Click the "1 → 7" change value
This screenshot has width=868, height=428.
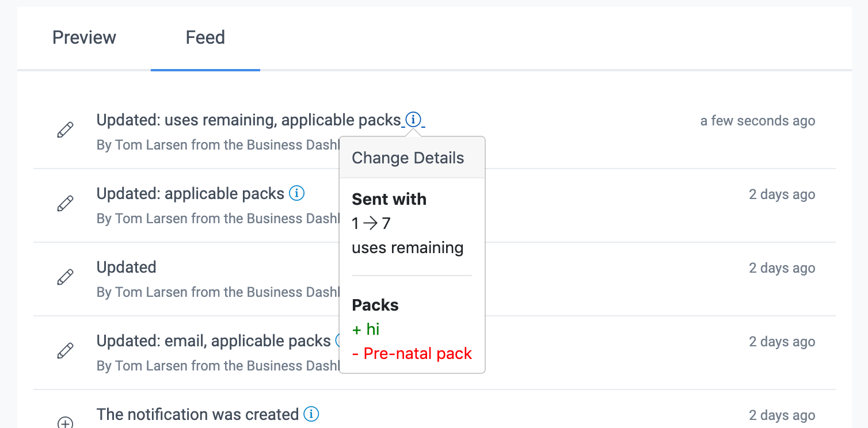(371, 223)
